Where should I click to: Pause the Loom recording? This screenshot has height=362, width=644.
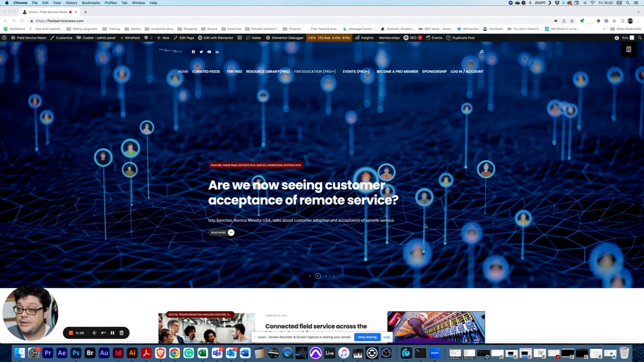coord(112,333)
